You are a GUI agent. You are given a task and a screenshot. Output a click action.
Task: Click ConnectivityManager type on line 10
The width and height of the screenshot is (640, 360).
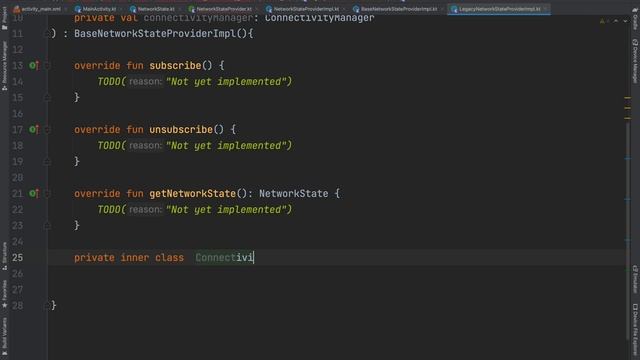(319, 18)
